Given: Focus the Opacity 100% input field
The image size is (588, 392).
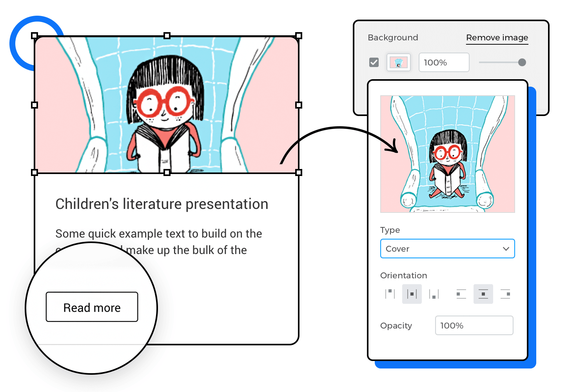Looking at the screenshot, I should click(474, 325).
